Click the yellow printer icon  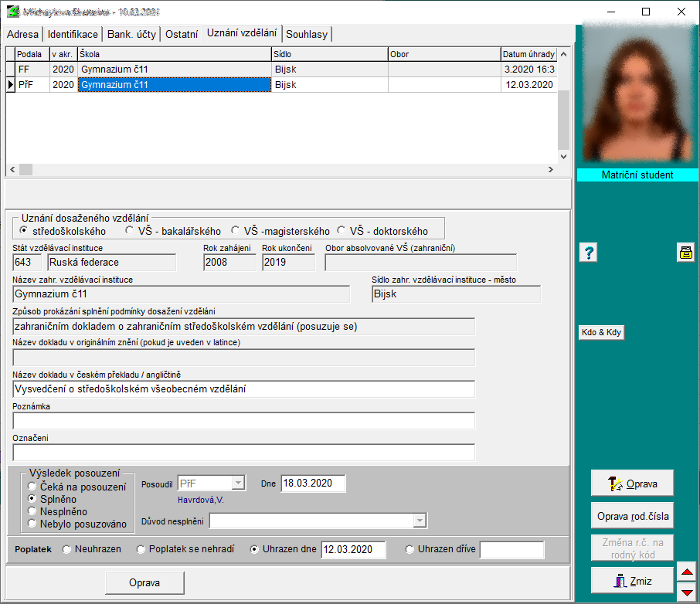[x=685, y=253]
